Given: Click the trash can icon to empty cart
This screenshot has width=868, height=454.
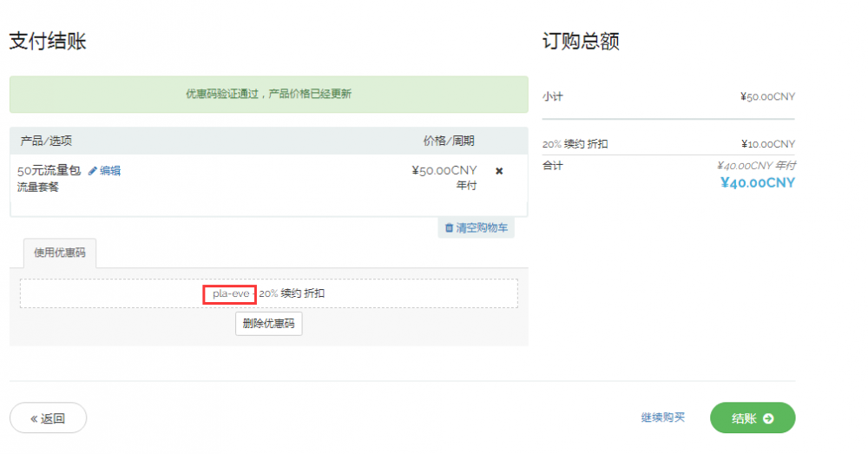Looking at the screenshot, I should coord(449,227).
